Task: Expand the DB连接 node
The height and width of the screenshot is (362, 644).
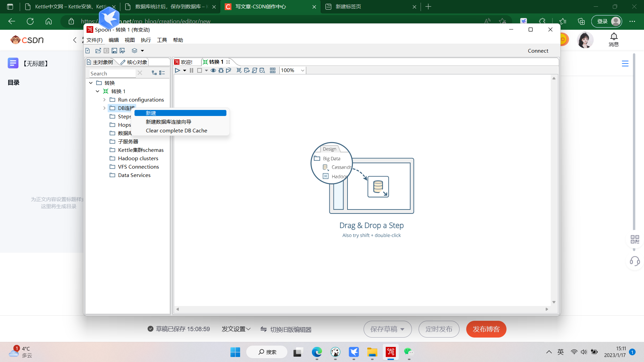Action: click(x=104, y=108)
